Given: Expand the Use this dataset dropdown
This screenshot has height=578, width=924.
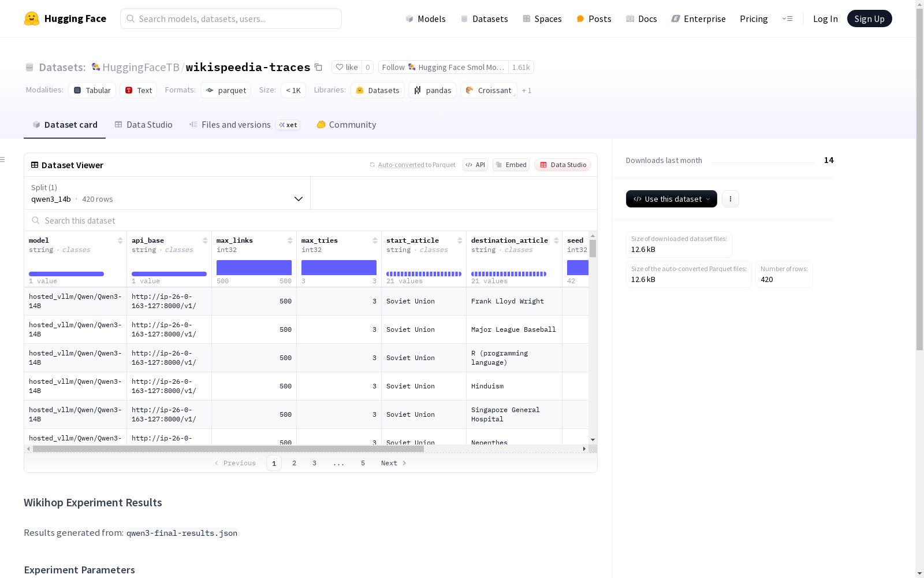Looking at the screenshot, I should pos(672,199).
